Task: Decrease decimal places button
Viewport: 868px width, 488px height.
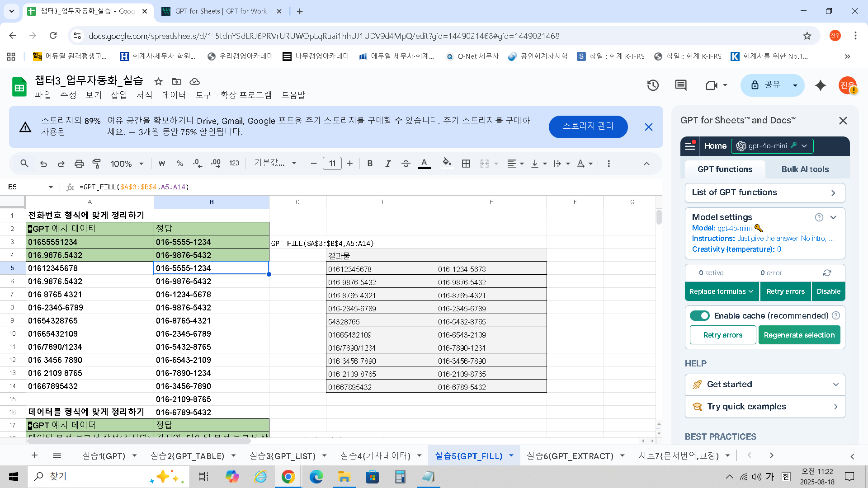Action: 198,164
